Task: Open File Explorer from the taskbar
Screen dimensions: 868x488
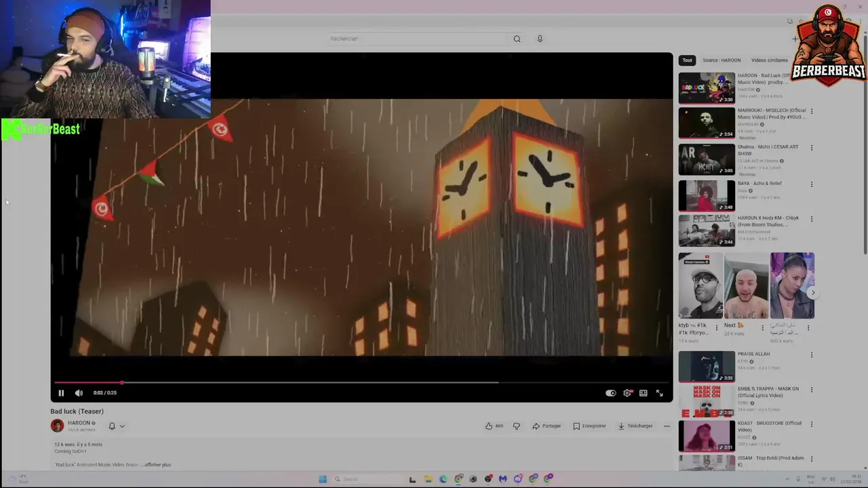Action: (x=428, y=479)
